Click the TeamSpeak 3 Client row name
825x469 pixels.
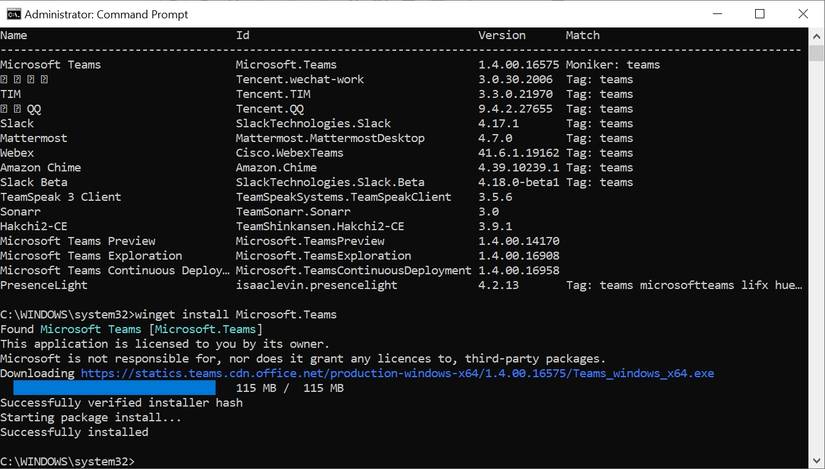[60, 197]
